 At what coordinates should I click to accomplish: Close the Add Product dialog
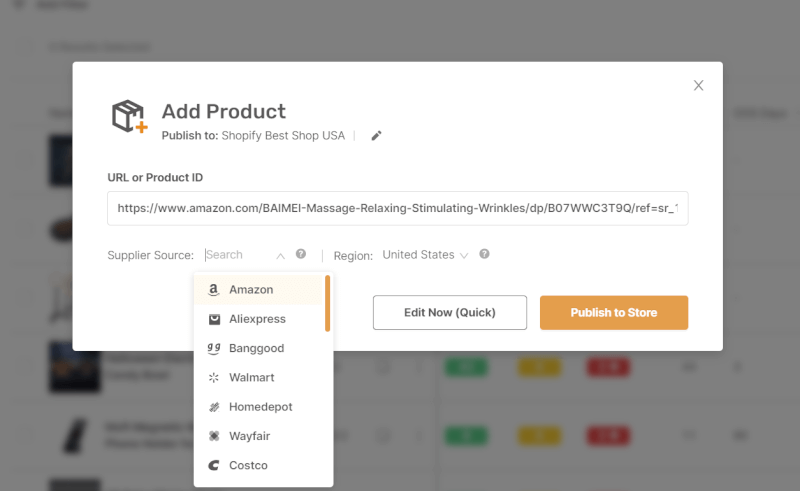point(698,85)
